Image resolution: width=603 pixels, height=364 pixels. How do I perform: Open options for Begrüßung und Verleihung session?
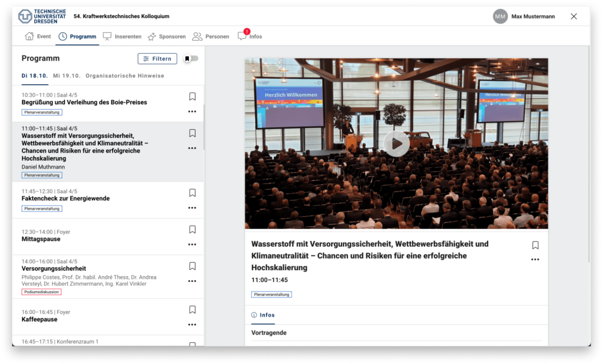coord(191,111)
